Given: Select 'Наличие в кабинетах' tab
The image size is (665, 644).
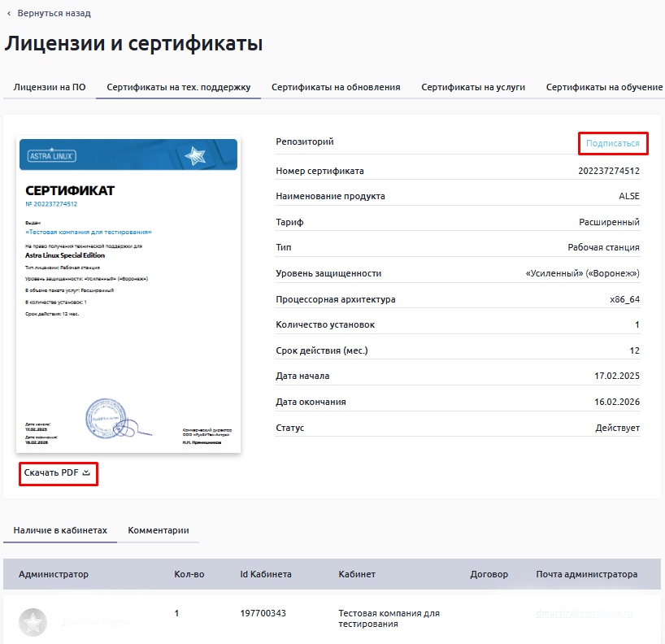Looking at the screenshot, I should tap(60, 530).
